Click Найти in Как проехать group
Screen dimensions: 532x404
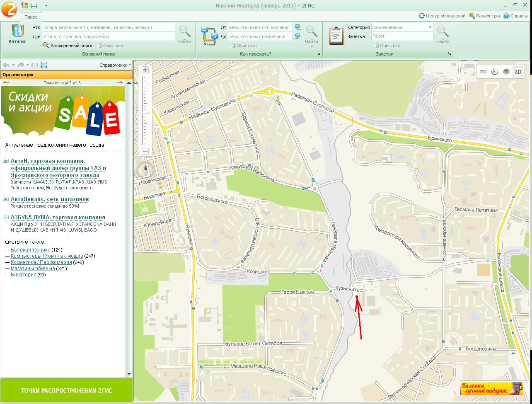[312, 34]
